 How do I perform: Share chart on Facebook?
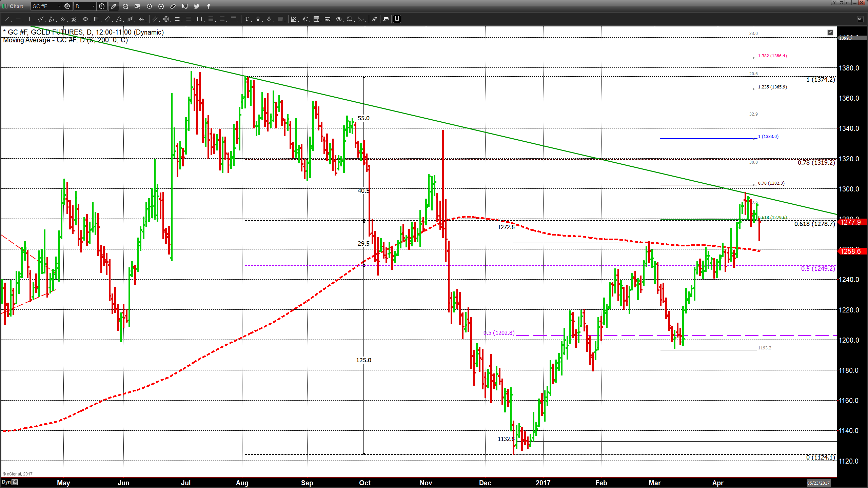208,6
